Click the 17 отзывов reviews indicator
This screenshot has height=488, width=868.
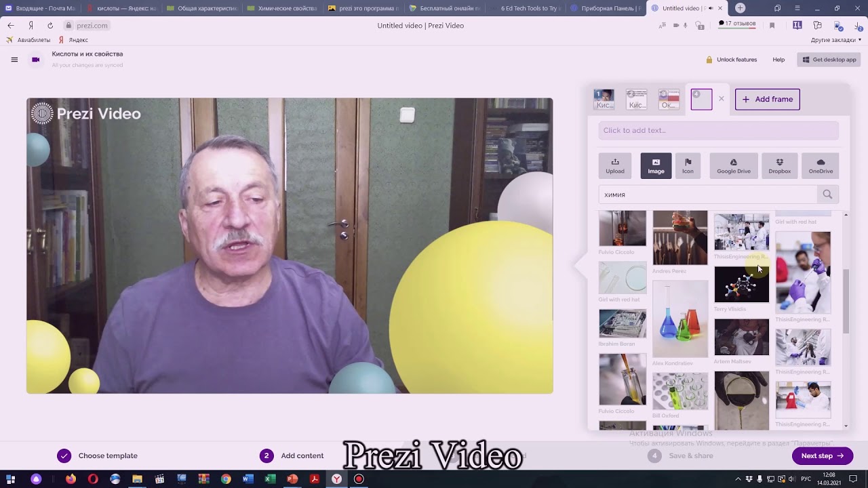pos(736,24)
